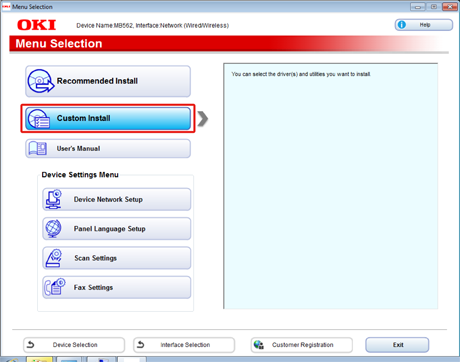Image resolution: width=460 pixels, height=362 pixels.
Task: Close the Menu Selection window
Action: point(450,6)
